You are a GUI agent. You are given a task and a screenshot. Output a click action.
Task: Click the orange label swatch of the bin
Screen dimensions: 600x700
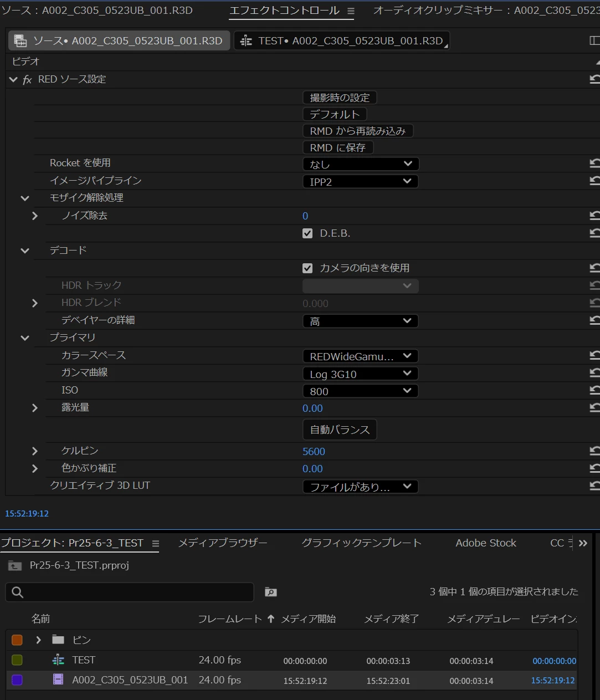coord(17,640)
